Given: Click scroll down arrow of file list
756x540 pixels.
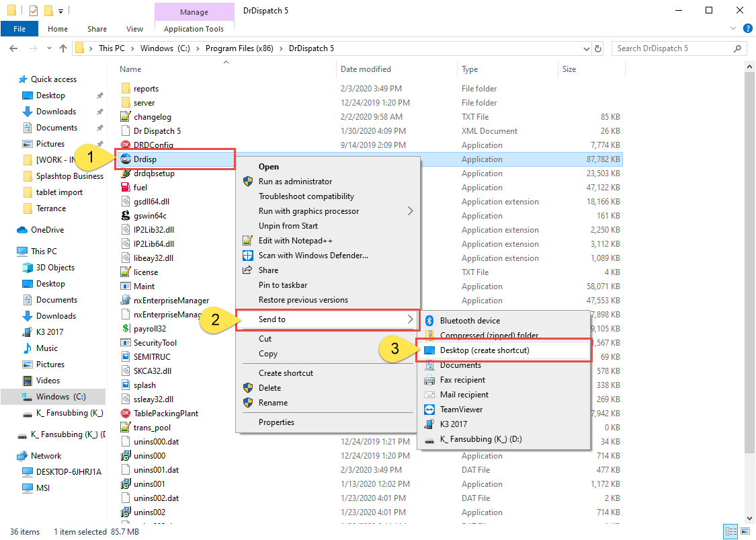Looking at the screenshot, I should pyautogui.click(x=749, y=518).
